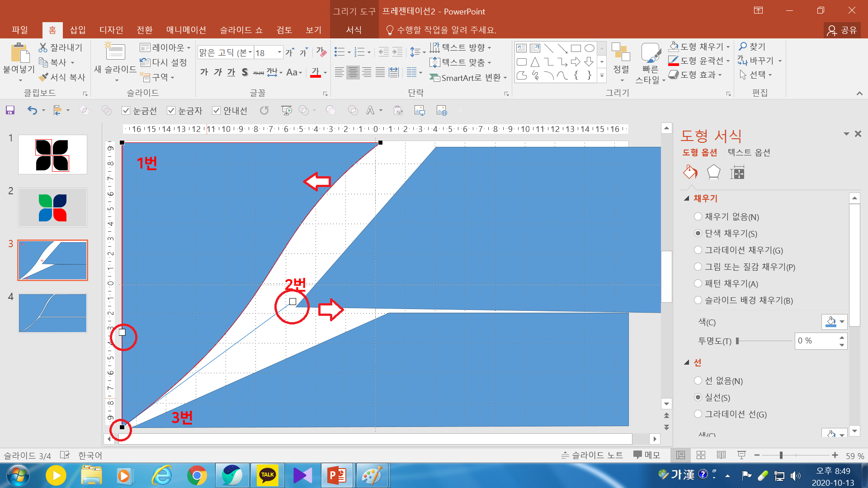Toggle the 눈금선 gridlines checkbox

tap(126, 111)
